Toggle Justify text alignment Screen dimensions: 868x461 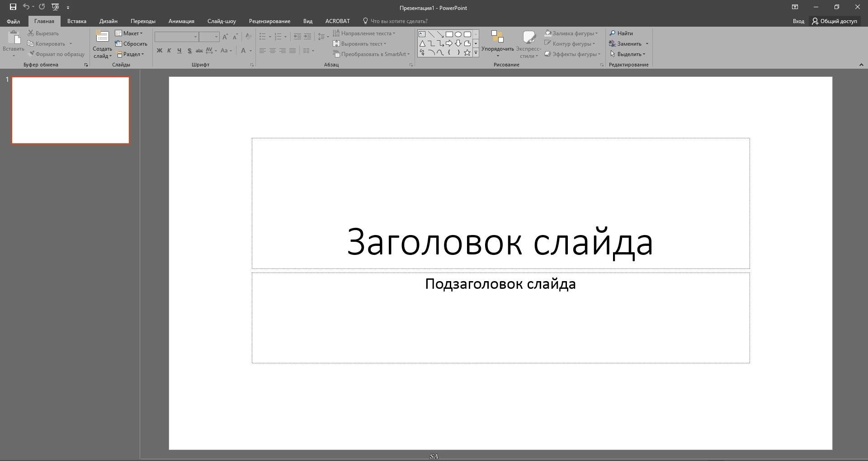[x=292, y=51]
